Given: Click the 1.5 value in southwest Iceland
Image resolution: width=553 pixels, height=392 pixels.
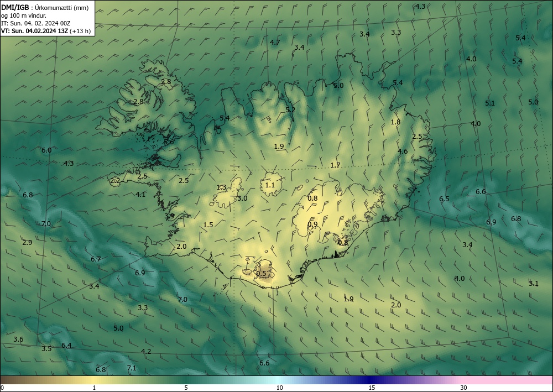Looking at the screenshot, I should tap(208, 224).
